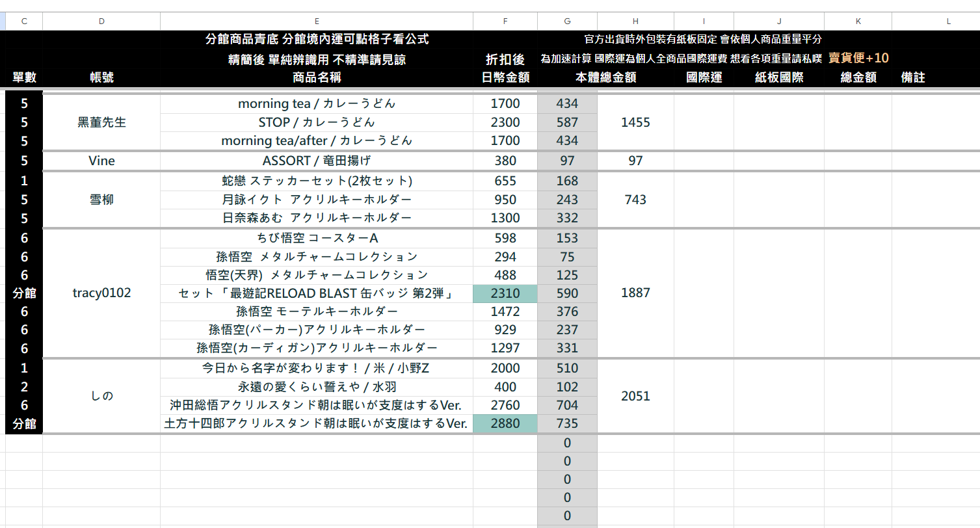Click subtotal cell 743
This screenshot has width=980, height=528.
(635, 200)
